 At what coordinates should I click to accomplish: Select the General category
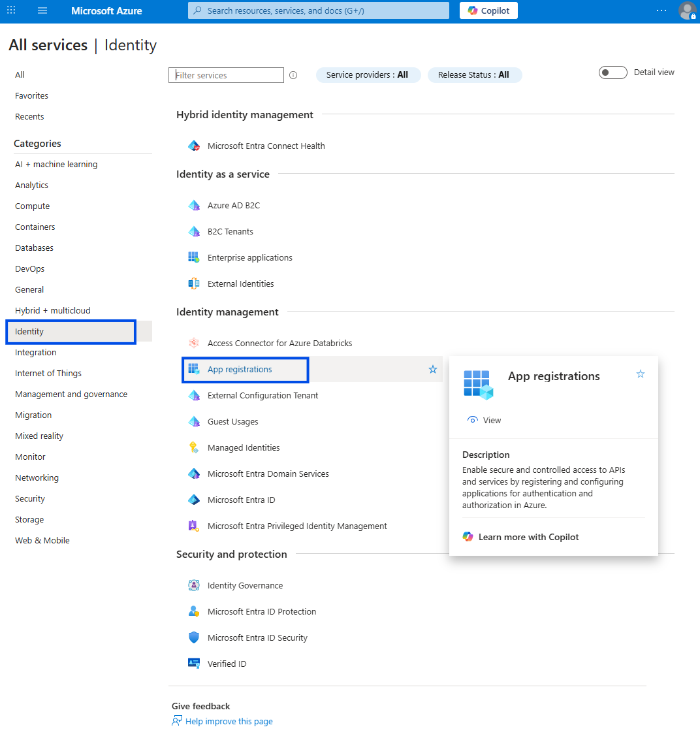29,290
